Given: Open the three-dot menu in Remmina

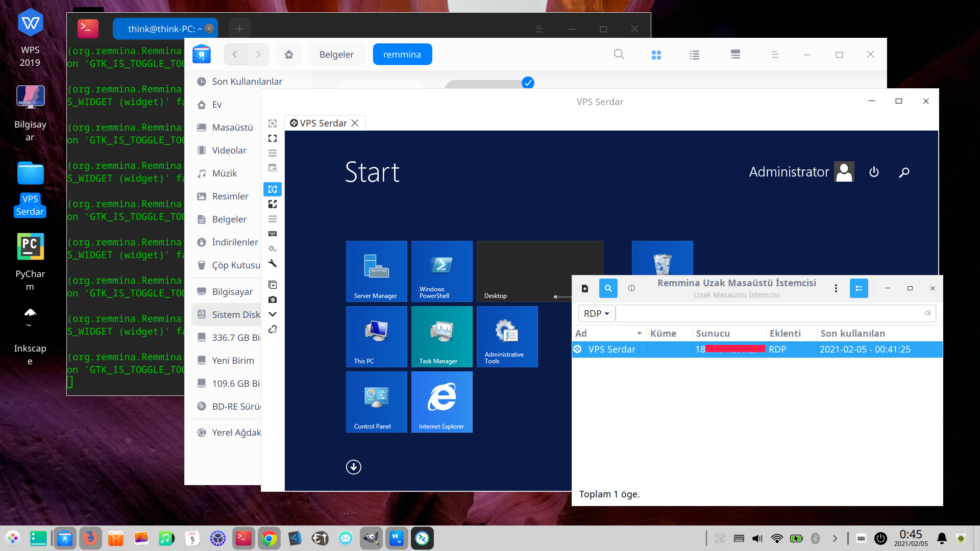Looking at the screenshot, I should point(836,288).
